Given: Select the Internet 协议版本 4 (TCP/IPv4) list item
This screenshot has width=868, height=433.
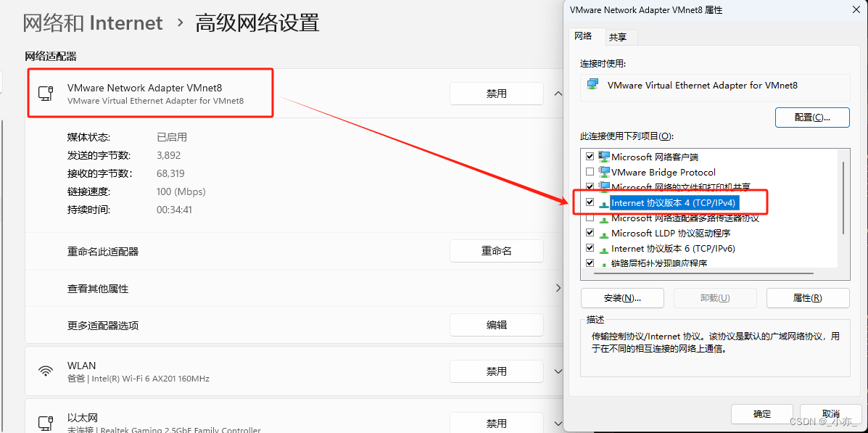Looking at the screenshot, I should point(675,203).
